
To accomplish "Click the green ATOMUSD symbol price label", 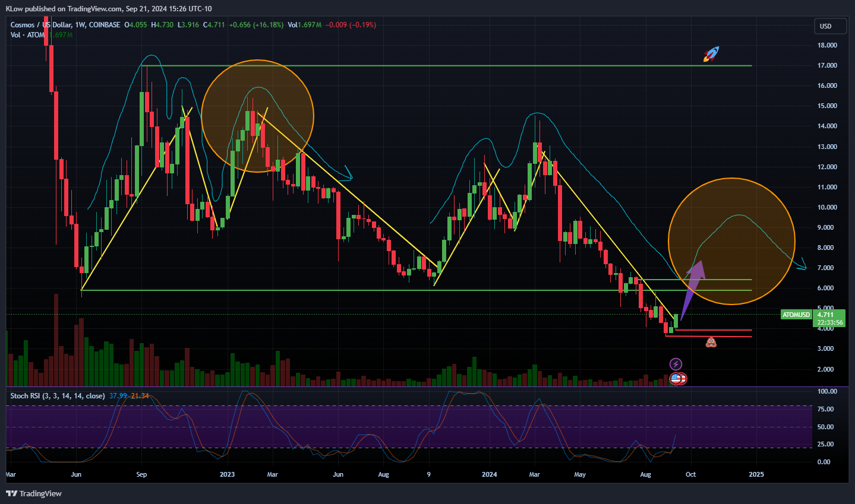I will click(796, 315).
